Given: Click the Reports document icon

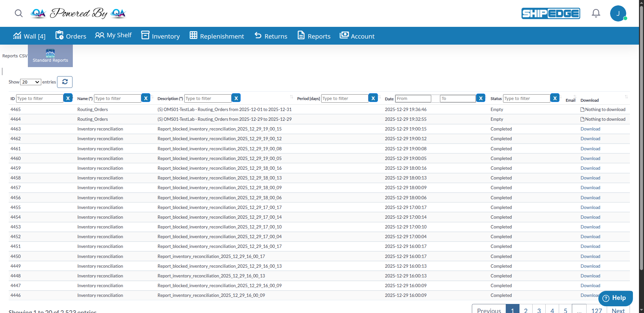Looking at the screenshot, I should point(301,35).
